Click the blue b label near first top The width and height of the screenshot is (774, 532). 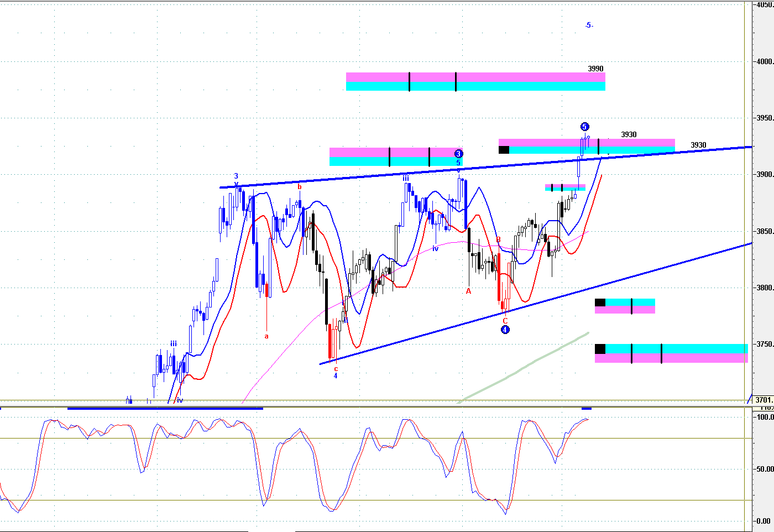(300, 187)
